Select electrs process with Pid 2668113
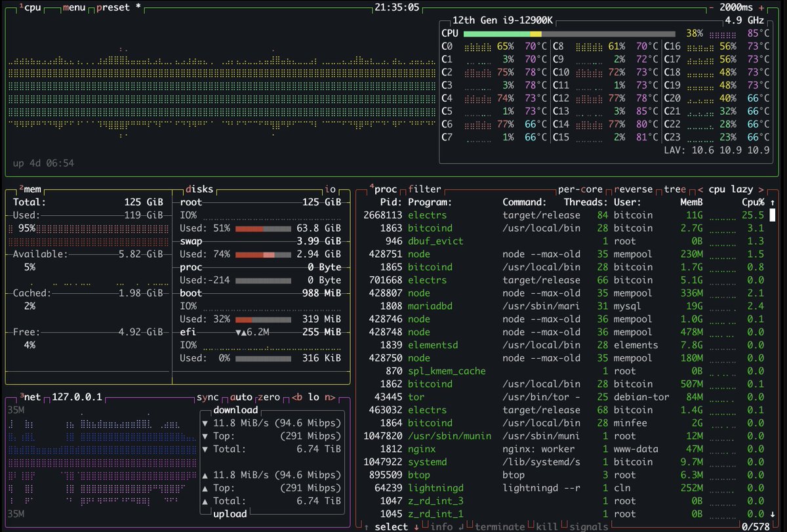The image size is (787, 532). [562, 215]
